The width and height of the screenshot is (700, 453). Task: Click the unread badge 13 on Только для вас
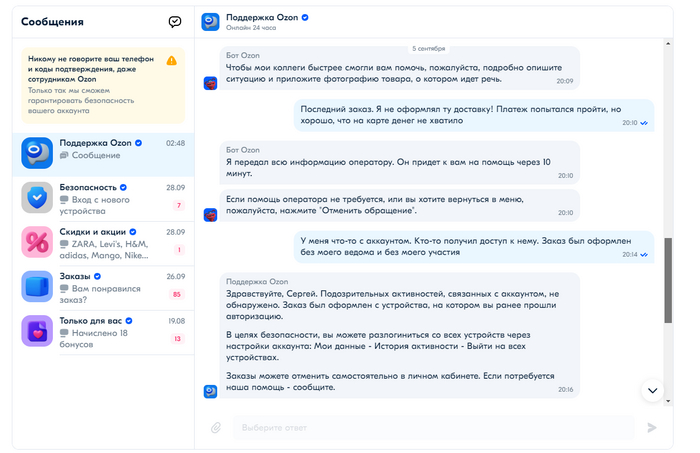[x=177, y=339]
